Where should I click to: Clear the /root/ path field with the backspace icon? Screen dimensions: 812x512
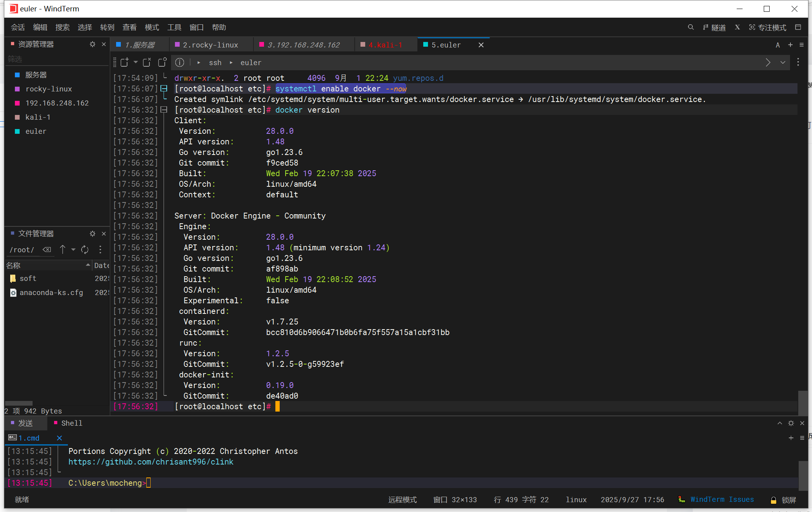[47, 250]
